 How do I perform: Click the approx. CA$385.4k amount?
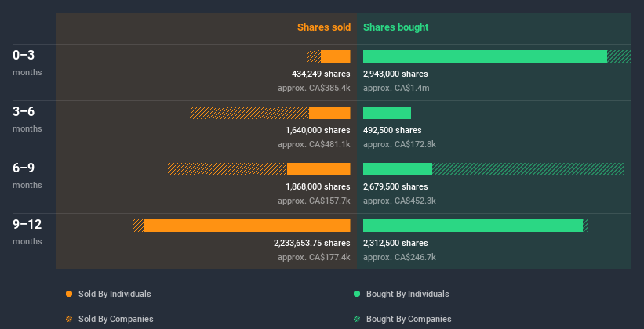(x=314, y=88)
